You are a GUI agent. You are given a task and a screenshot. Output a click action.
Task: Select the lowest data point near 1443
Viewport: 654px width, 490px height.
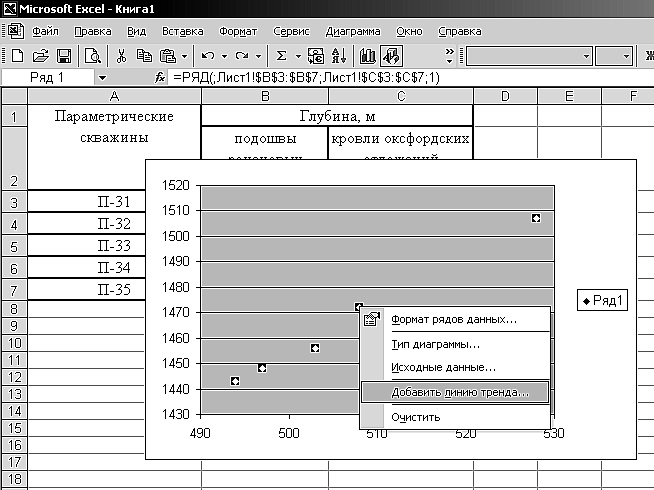235,381
